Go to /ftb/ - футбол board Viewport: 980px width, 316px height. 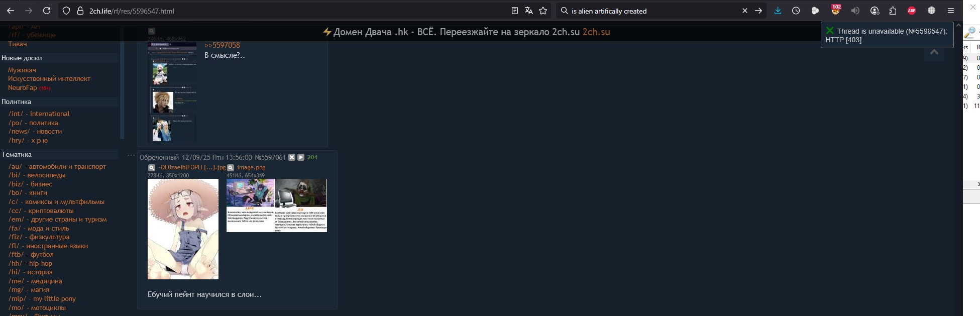point(31,254)
